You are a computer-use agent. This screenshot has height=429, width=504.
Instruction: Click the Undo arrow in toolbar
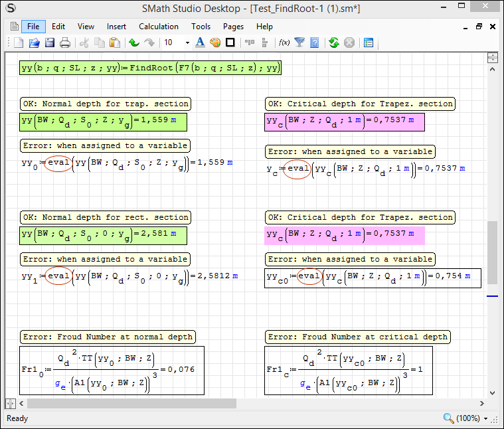[134, 43]
